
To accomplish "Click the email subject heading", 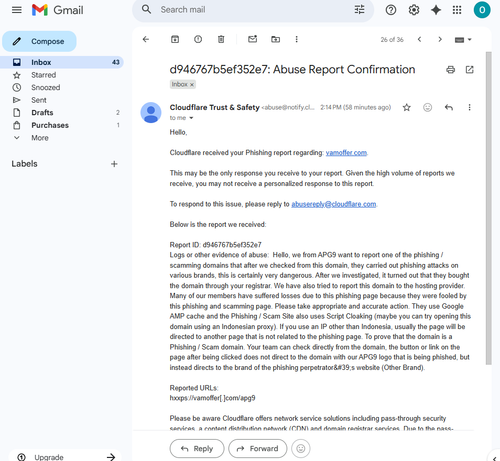I will point(292,69).
